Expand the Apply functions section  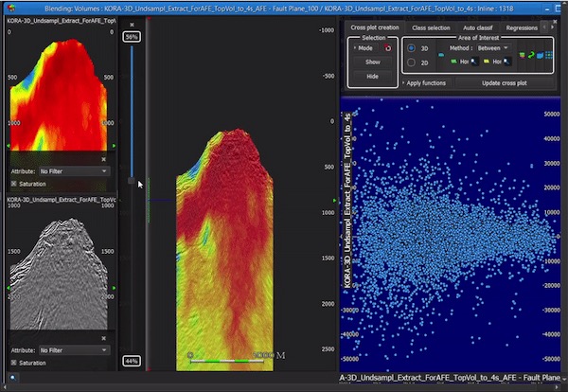click(x=424, y=83)
